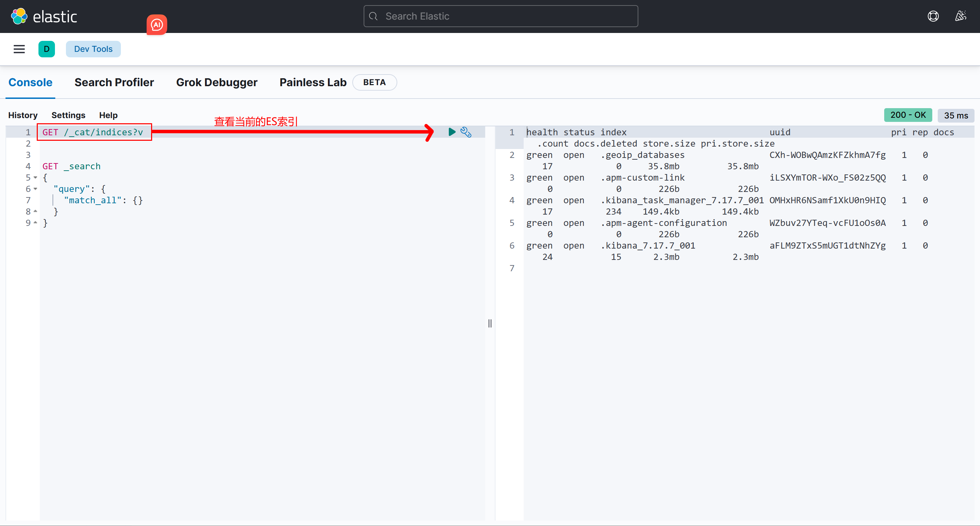Open the help lifebuoy icon

933,16
